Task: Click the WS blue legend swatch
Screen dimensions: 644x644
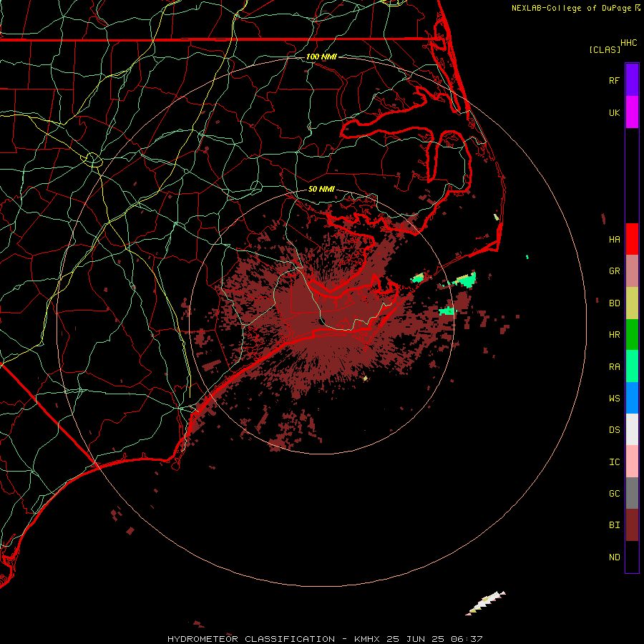Action: (x=632, y=398)
